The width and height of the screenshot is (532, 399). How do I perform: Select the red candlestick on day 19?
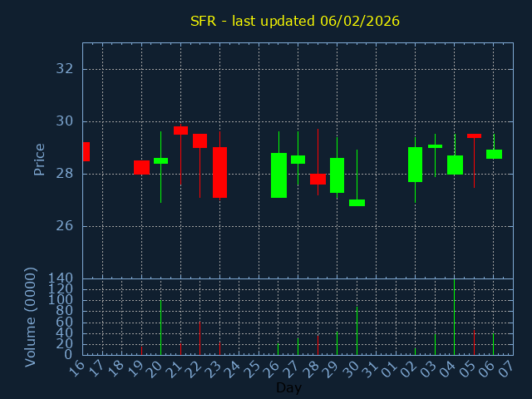point(141,167)
